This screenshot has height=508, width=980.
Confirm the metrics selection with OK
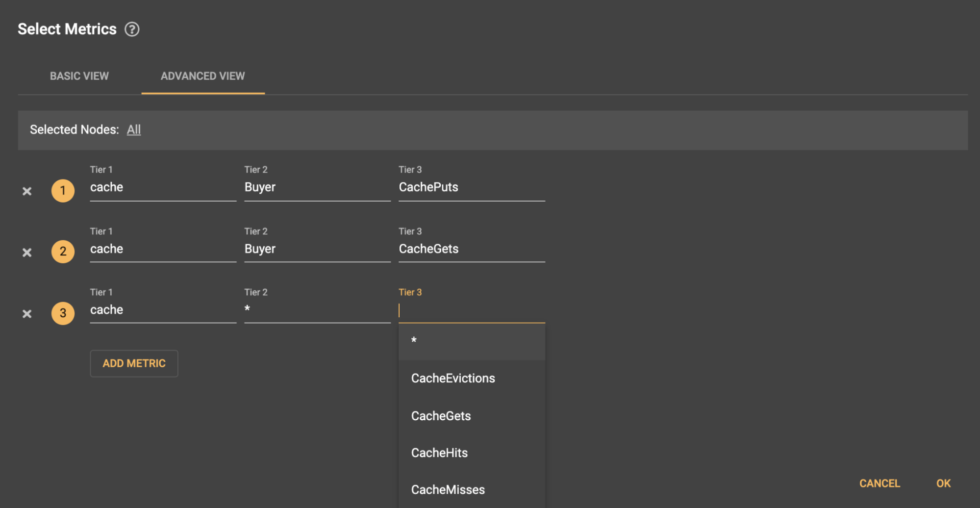coord(943,483)
